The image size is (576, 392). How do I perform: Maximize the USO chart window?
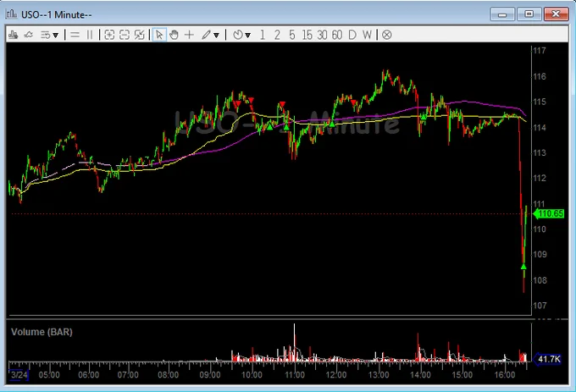tap(529, 14)
